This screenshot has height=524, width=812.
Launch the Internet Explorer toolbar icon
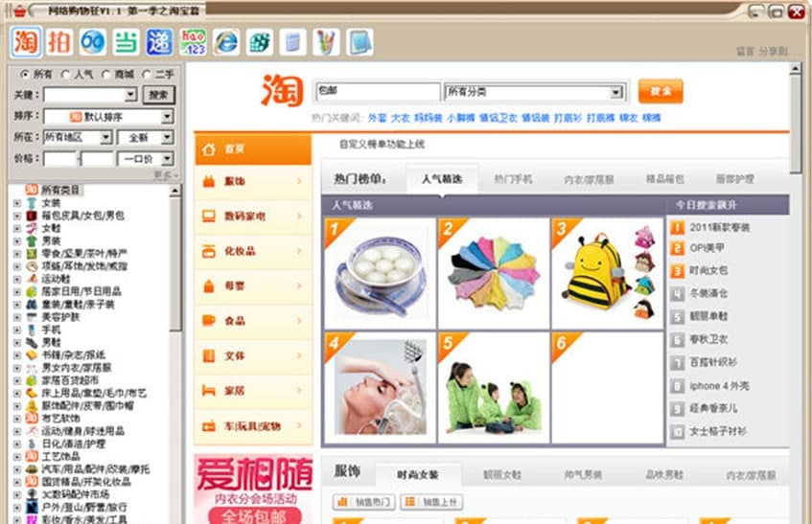pyautogui.click(x=226, y=42)
